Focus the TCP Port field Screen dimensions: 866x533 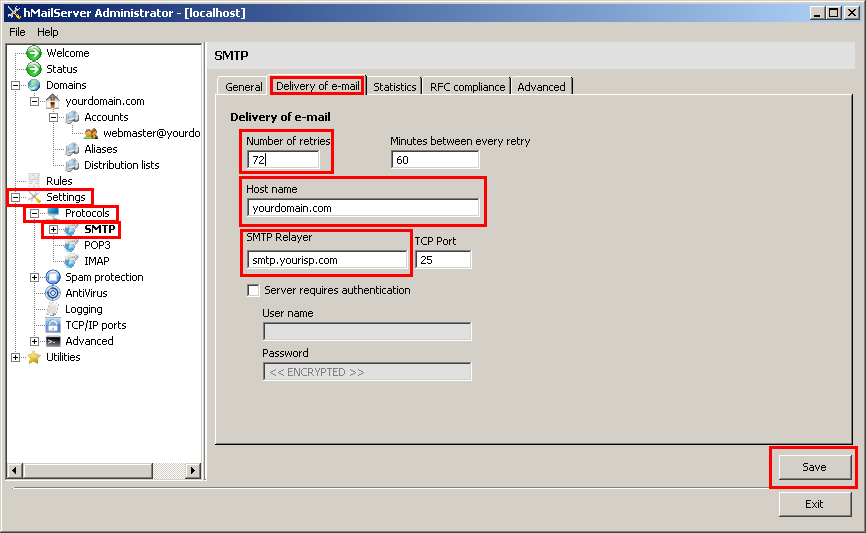click(443, 260)
